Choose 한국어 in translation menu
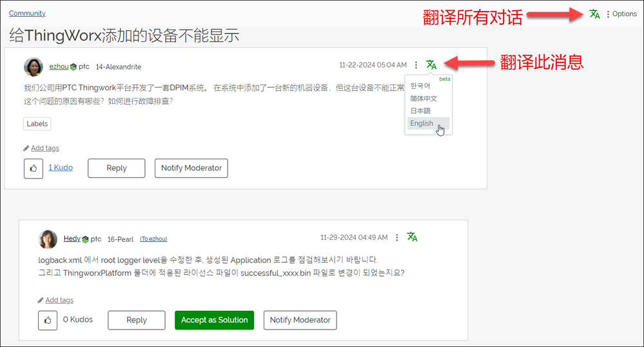This screenshot has width=644, height=347. pyautogui.click(x=420, y=86)
